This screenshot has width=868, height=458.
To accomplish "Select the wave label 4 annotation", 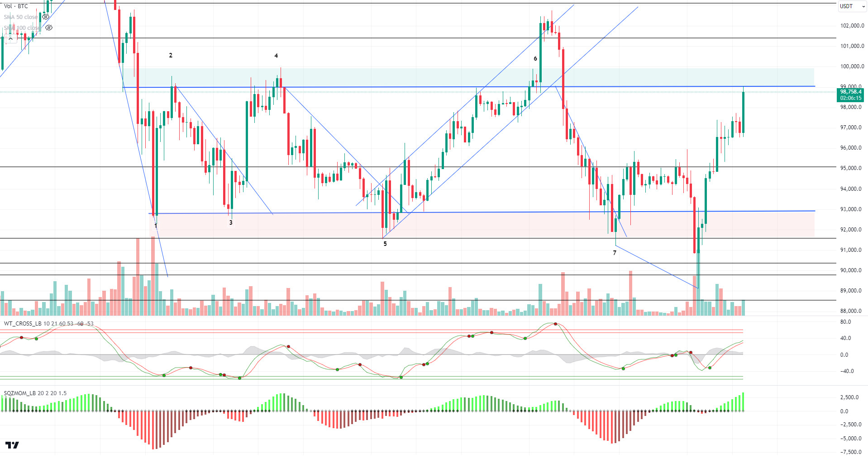I will tap(276, 56).
